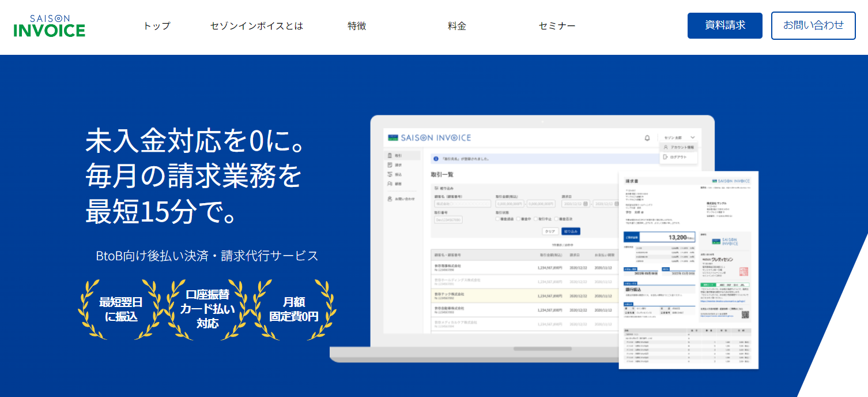
Task: Click the sidebar お問い合わせ person icon
Action: (x=390, y=198)
